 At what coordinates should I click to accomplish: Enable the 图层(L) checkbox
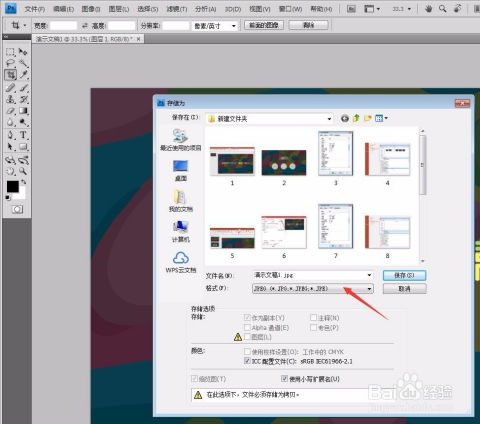(x=247, y=337)
